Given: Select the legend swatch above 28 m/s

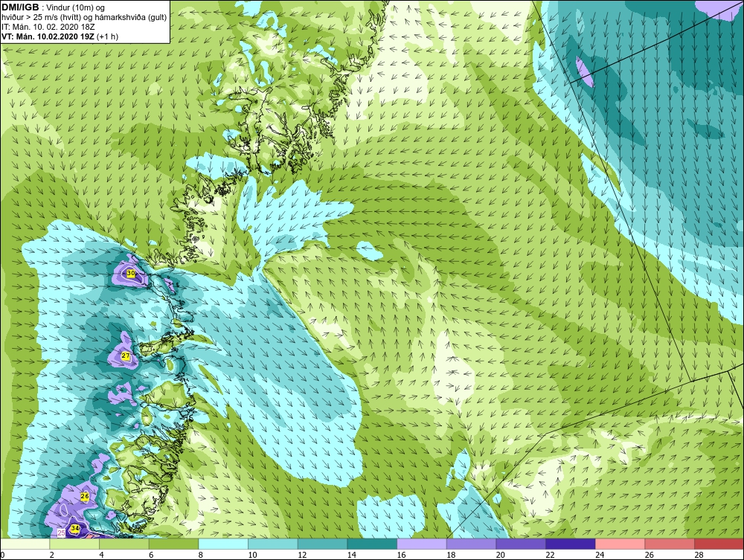Looking at the screenshot, I should coord(719,544).
